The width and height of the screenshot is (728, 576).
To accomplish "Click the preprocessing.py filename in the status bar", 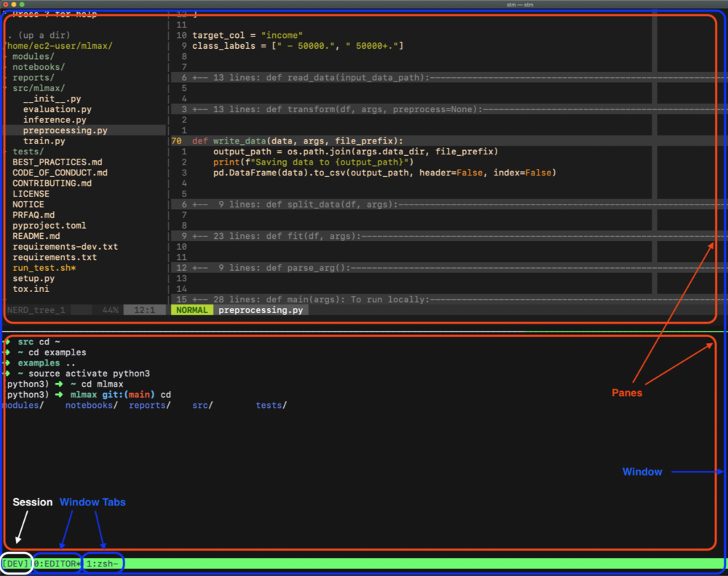I will [261, 309].
